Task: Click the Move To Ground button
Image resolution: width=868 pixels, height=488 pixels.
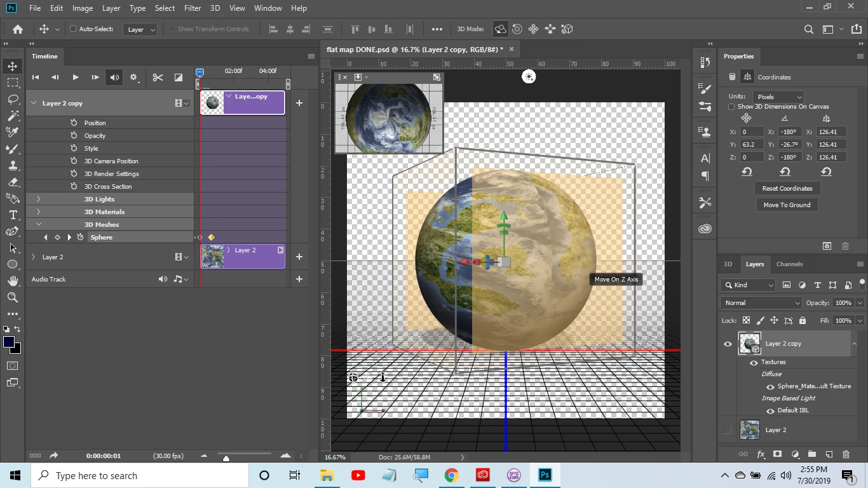Action: (x=787, y=205)
